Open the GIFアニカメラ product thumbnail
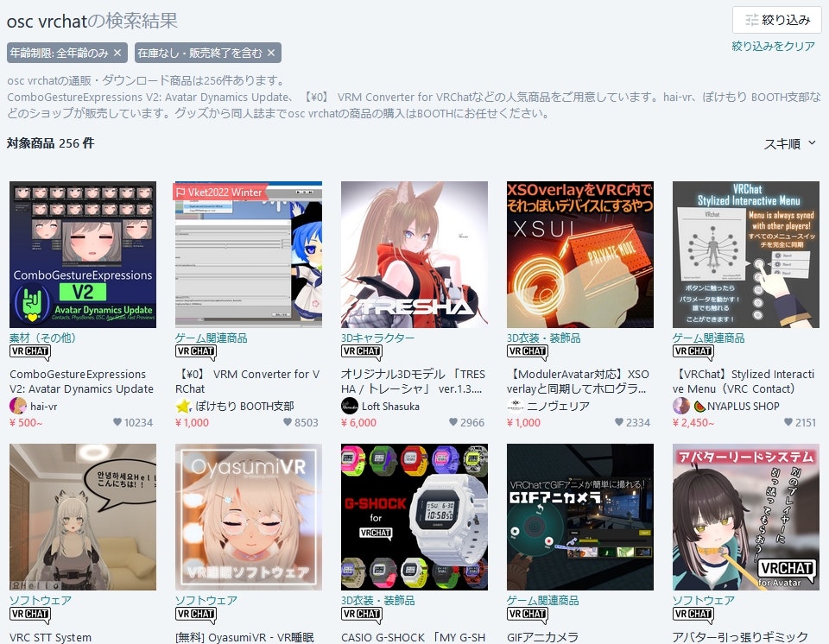The width and height of the screenshot is (829, 644). [x=580, y=516]
